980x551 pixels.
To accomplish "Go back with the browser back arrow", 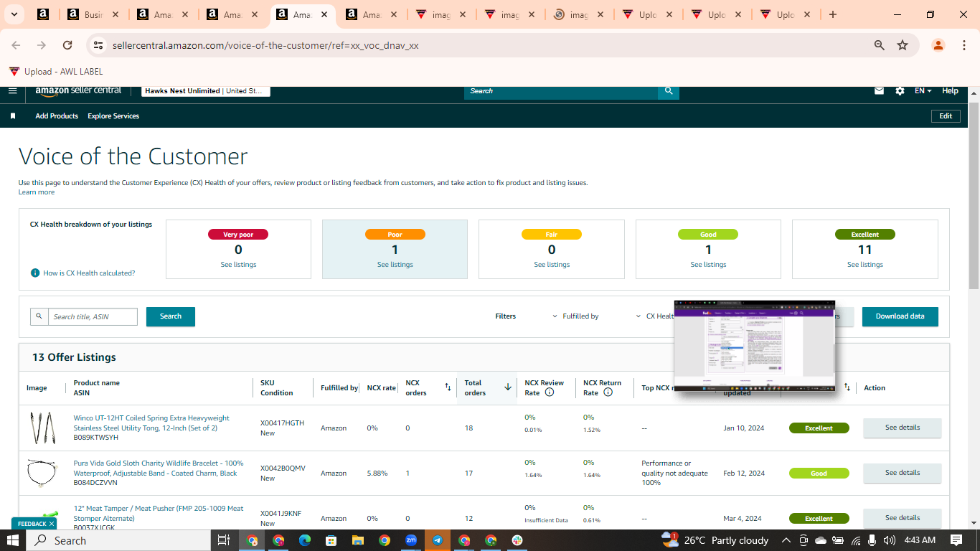I will 16,45.
